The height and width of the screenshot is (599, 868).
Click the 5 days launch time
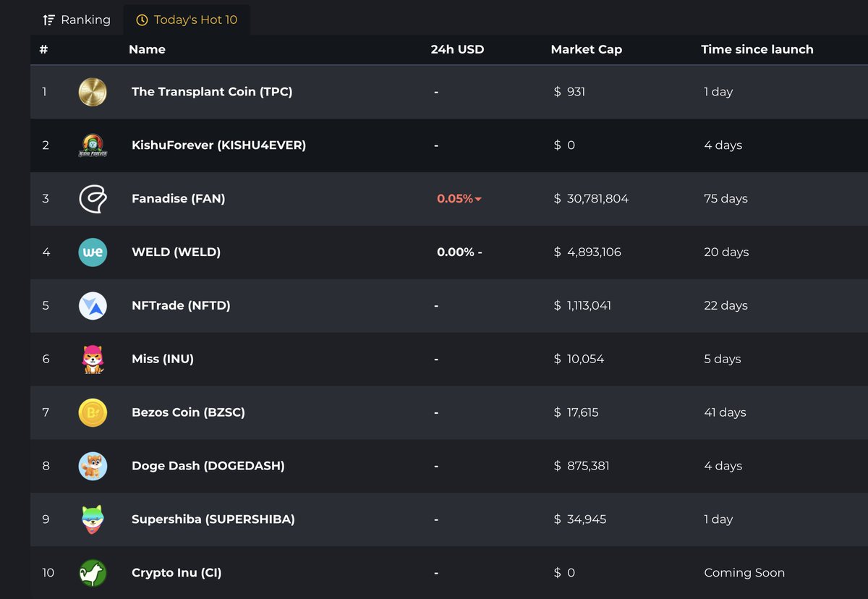click(723, 360)
